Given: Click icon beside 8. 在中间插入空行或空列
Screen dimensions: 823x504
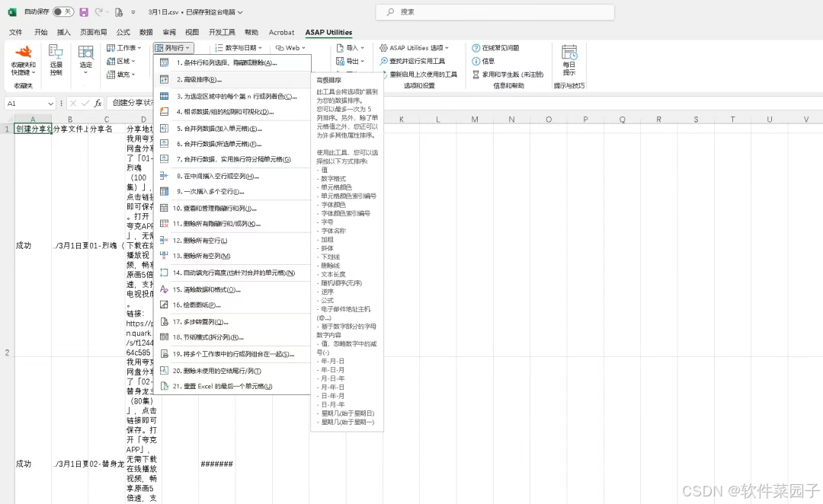Looking at the screenshot, I should (165, 176).
